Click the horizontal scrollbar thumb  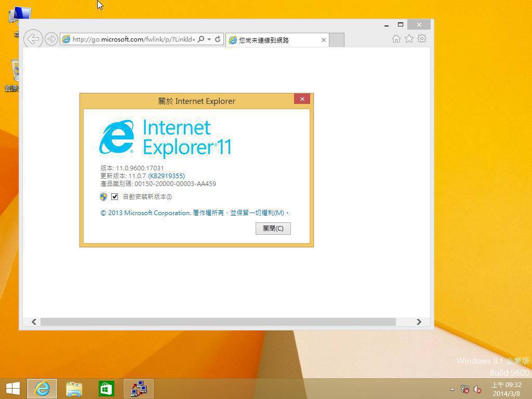coord(218,322)
